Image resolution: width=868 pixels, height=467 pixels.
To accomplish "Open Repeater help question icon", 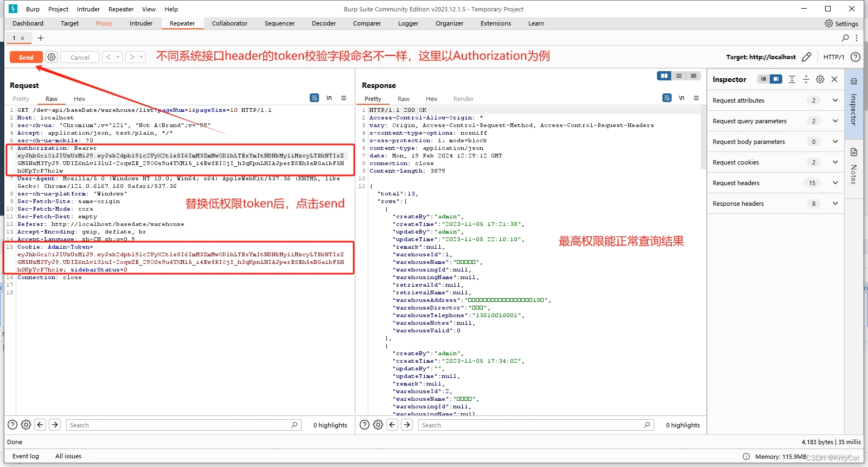I will tap(856, 57).
